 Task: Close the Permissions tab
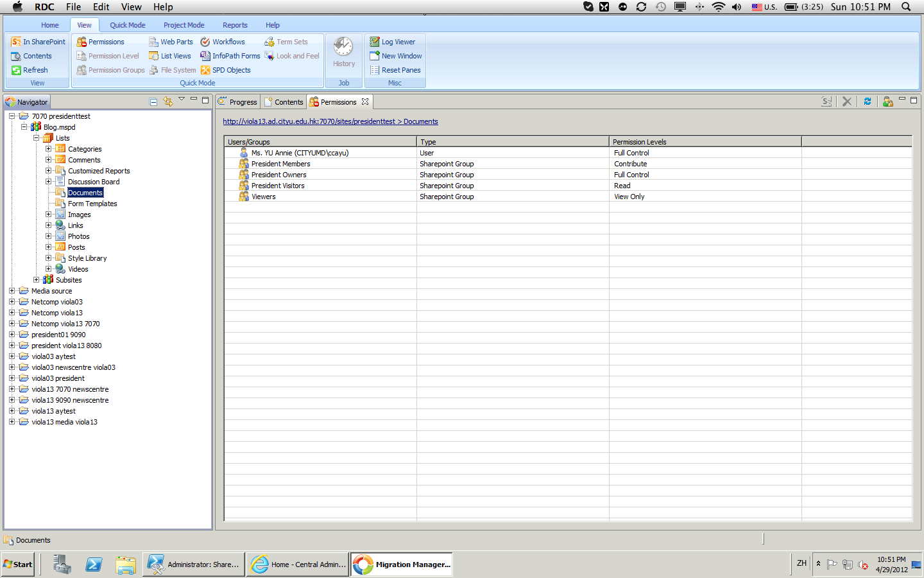point(365,101)
